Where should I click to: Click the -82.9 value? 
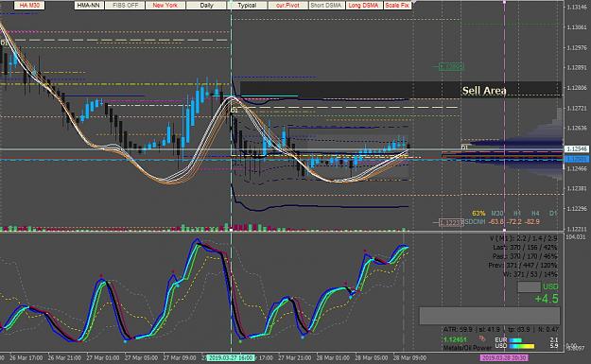pos(531,222)
